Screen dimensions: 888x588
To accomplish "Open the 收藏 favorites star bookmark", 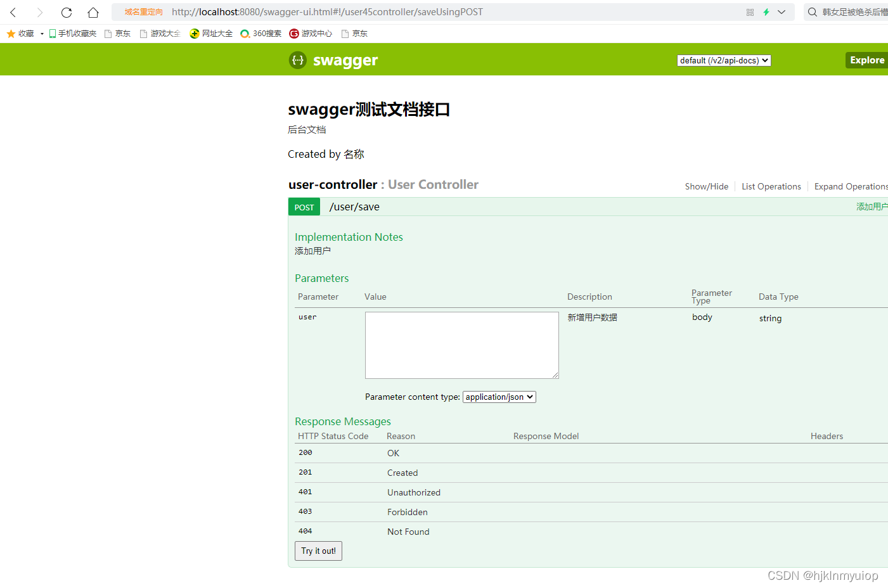I will [x=20, y=34].
